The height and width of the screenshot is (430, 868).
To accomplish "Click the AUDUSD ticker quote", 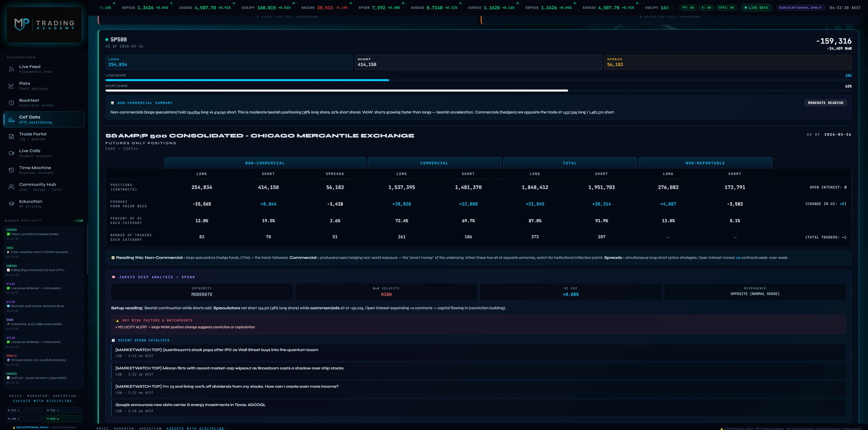I will click(x=434, y=8).
